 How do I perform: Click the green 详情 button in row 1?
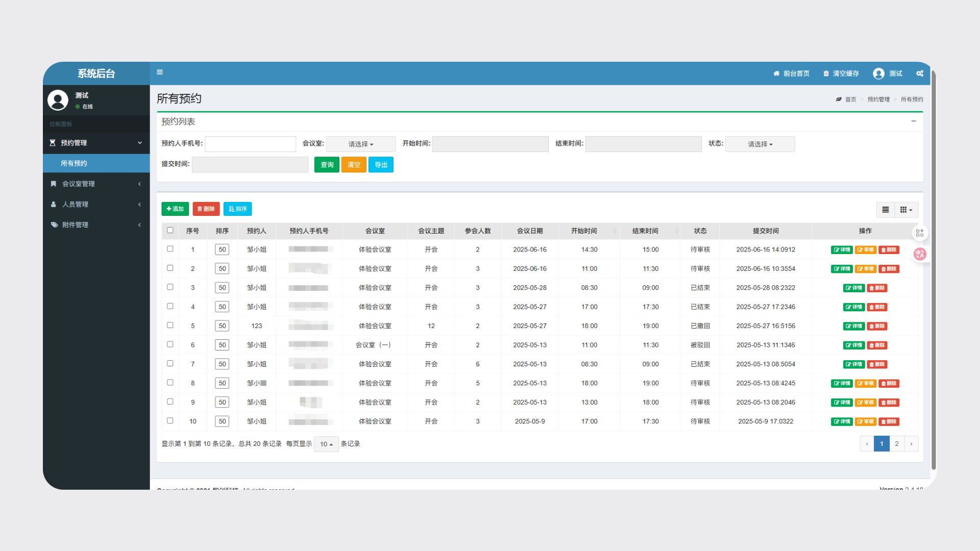click(x=842, y=250)
